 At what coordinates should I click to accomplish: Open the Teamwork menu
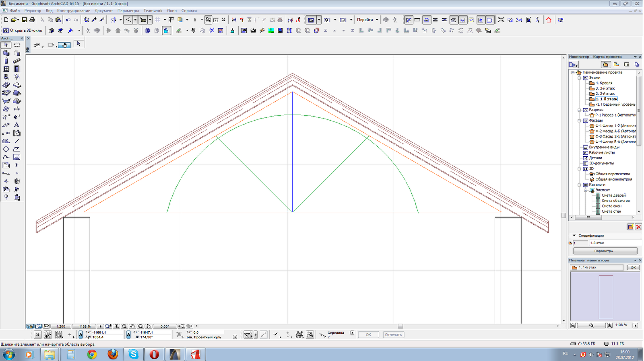click(153, 11)
